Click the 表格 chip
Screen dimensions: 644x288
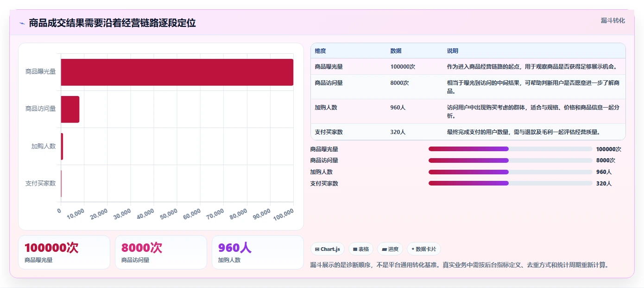pos(361,249)
